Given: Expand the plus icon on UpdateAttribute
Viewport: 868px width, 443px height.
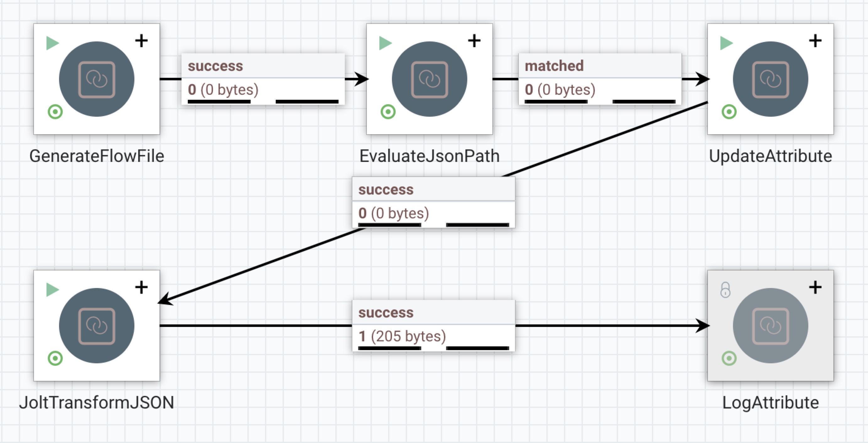Looking at the screenshot, I should point(815,41).
